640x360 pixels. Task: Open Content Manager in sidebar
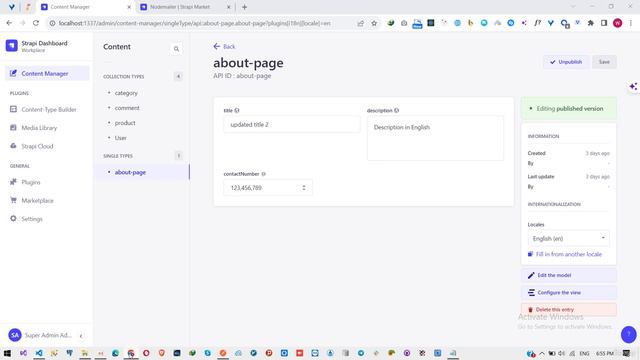[47, 73]
